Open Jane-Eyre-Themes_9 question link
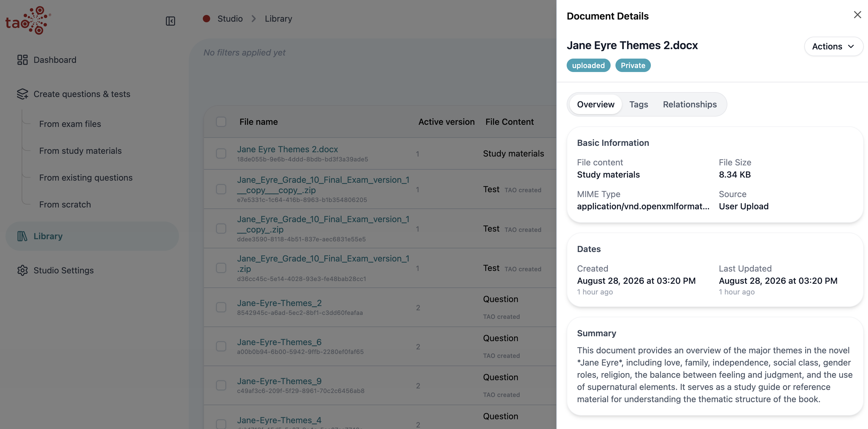Screen dimensions: 868x429 point(279,381)
